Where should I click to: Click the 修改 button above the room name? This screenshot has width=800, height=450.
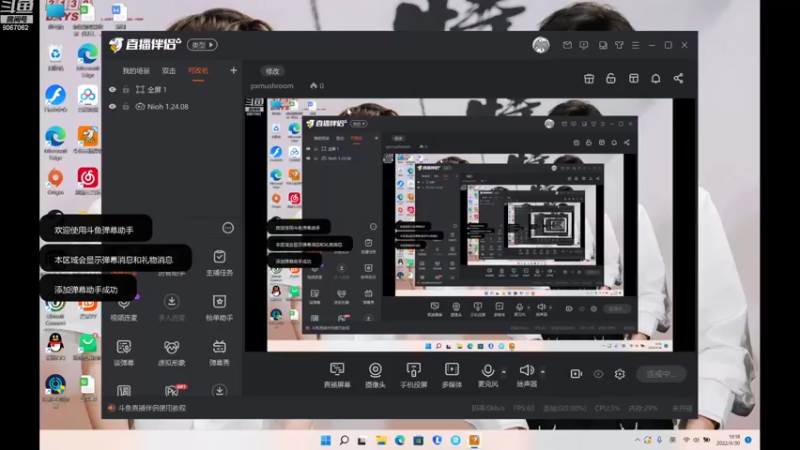[272, 71]
